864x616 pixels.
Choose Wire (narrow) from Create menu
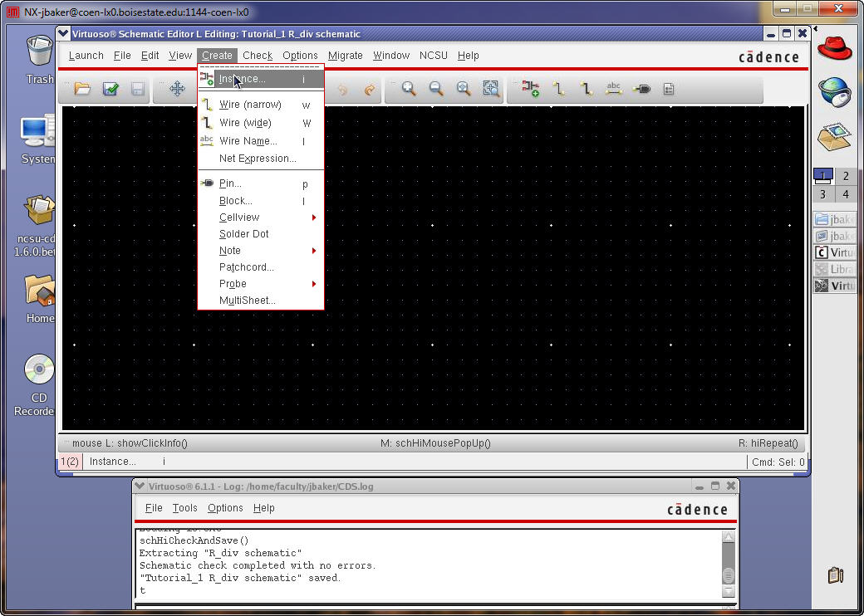pyautogui.click(x=250, y=105)
